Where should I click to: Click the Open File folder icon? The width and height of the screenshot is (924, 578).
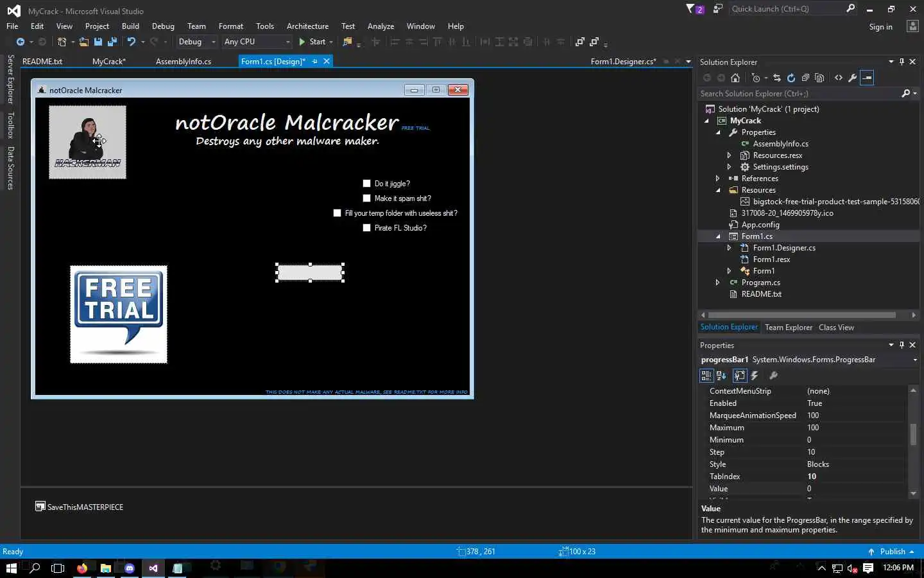pos(84,42)
